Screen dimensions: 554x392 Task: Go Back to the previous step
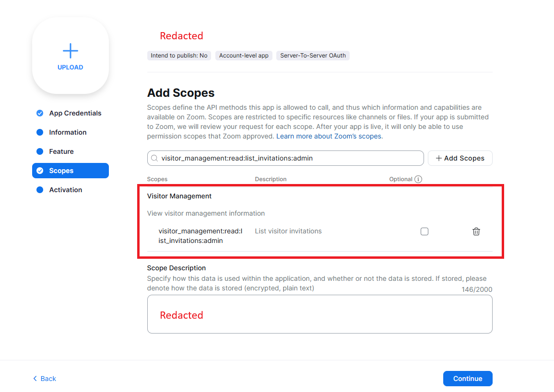48,379
